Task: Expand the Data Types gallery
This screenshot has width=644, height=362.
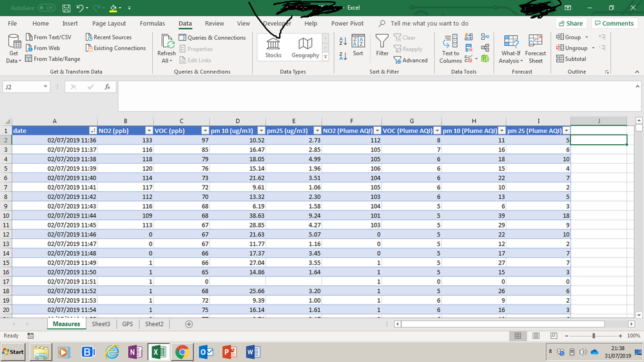Action: coord(326,57)
